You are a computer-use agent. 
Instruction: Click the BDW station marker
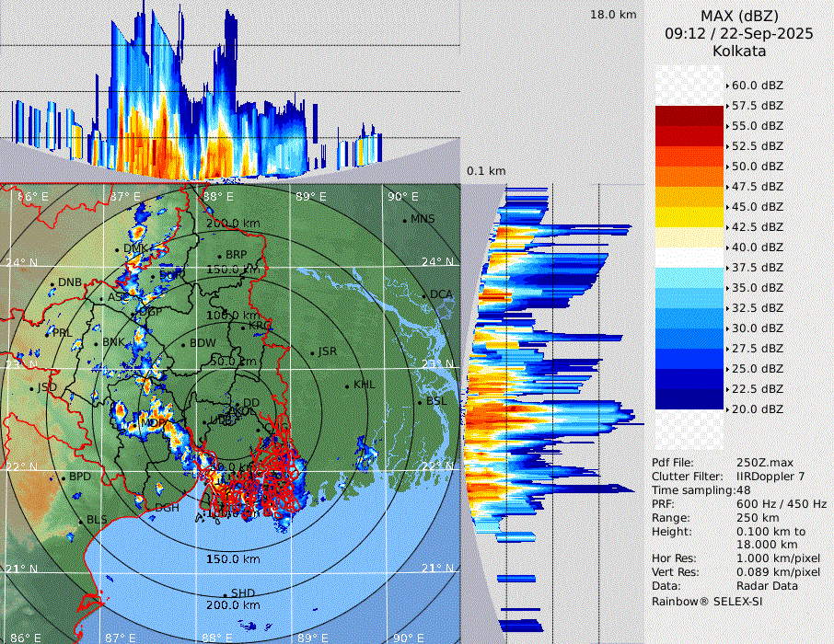coord(184,344)
